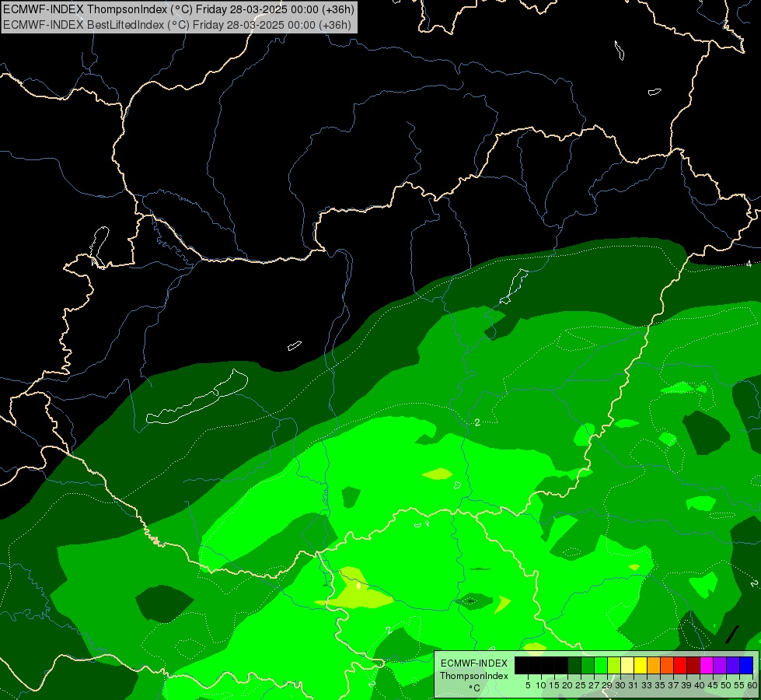Screen dimensions: 761x700
Task: Click the legend tick label 15
Action: tap(554, 685)
